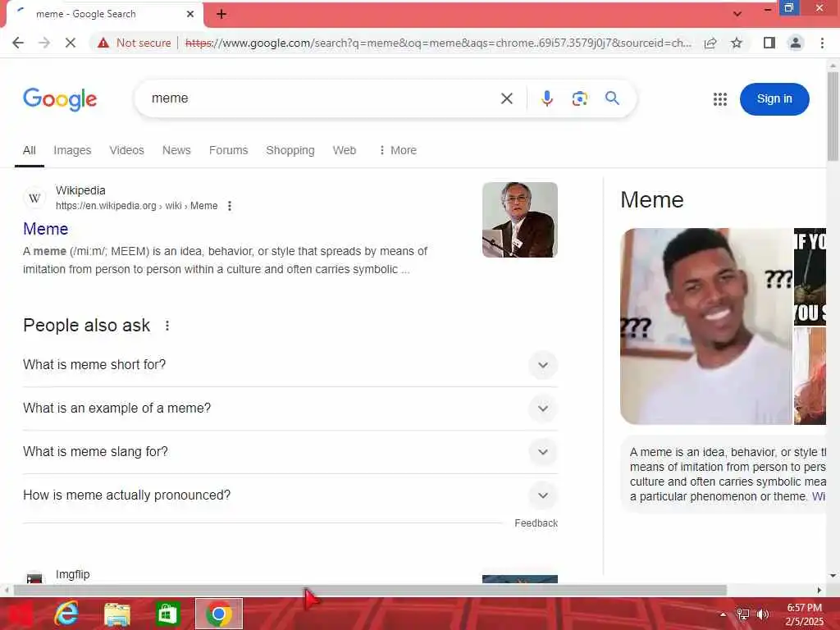840x630 pixels.
Task: Open Windows Store from taskbar
Action: pos(167,614)
